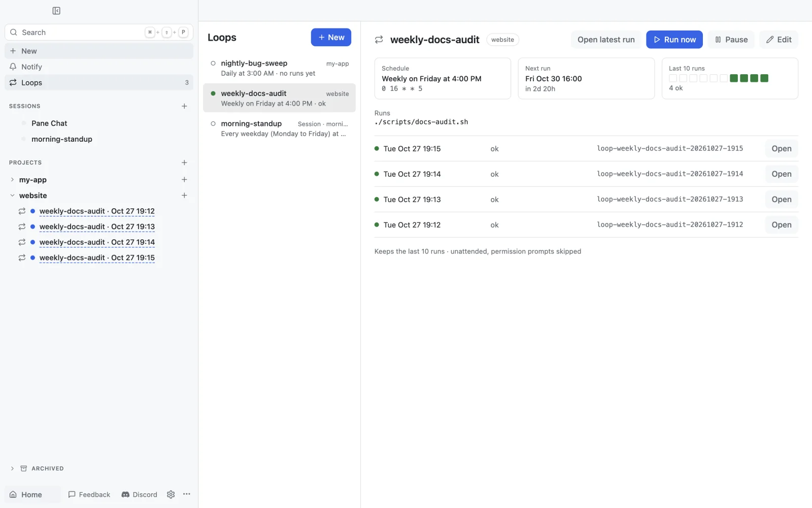The width and height of the screenshot is (812, 508).
Task: Open the Loops sidebar item
Action: coord(99,82)
